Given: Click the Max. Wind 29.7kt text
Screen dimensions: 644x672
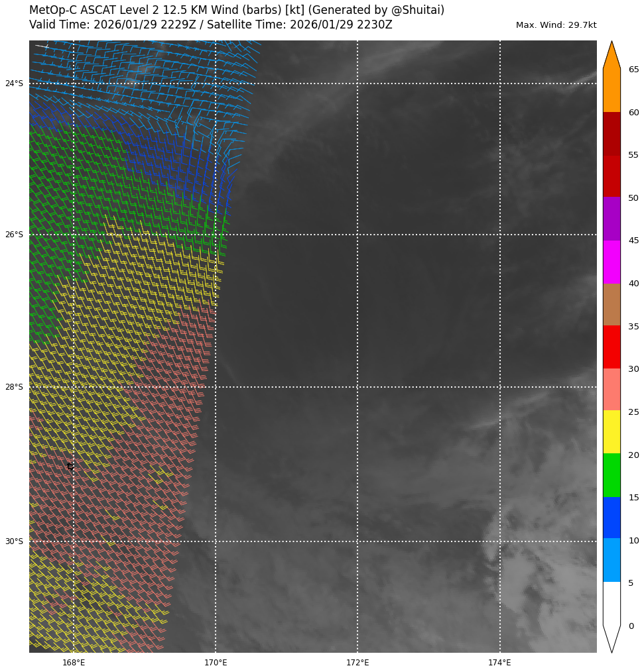Looking at the screenshot, I should (x=556, y=25).
